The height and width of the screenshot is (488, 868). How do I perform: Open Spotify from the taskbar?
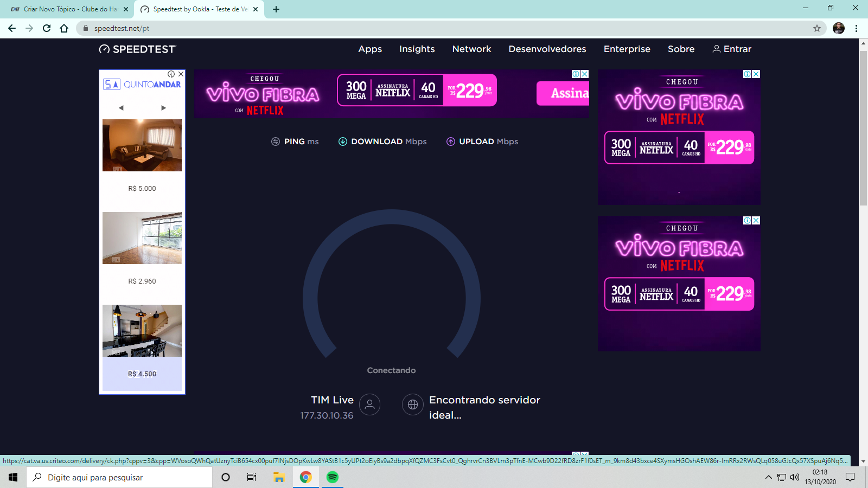pos(332,477)
